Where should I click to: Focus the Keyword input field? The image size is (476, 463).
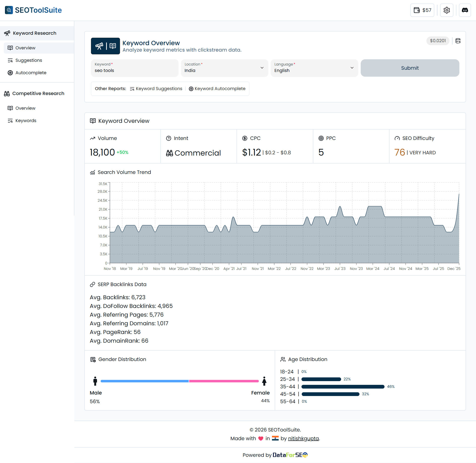(135, 68)
